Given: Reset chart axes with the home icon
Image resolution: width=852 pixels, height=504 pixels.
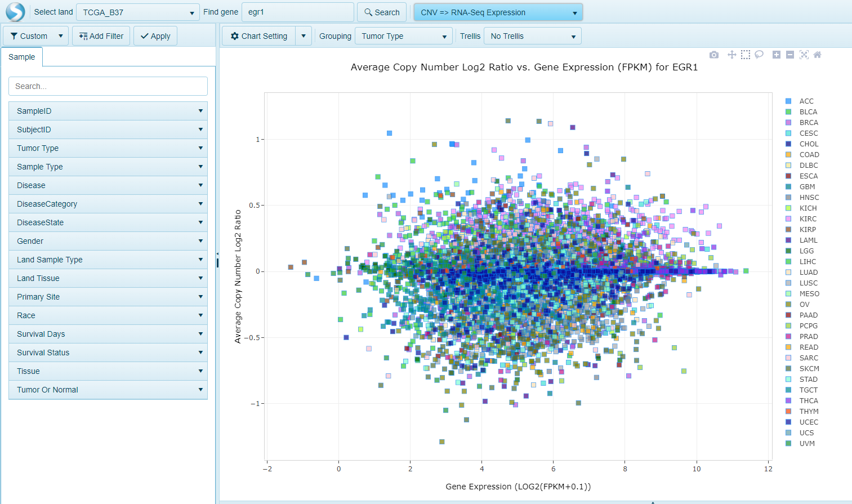Looking at the screenshot, I should [817, 55].
